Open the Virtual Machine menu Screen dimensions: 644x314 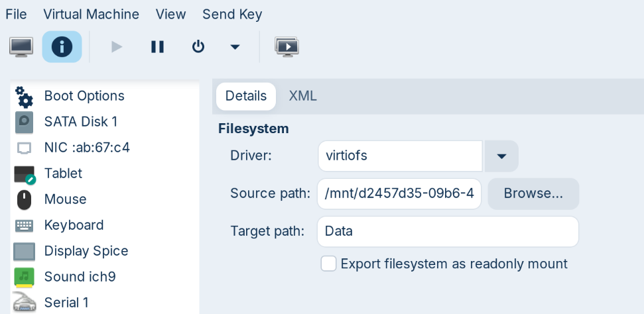[91, 14]
